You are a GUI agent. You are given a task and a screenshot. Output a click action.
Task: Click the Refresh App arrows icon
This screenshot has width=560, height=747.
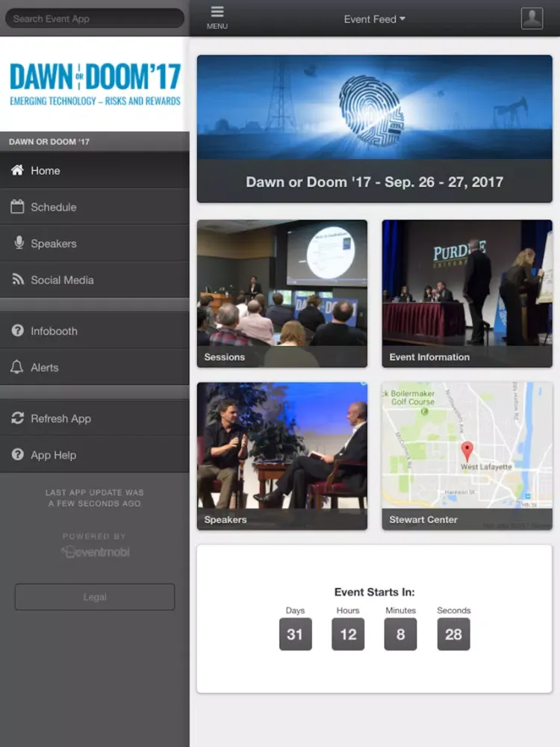click(x=17, y=418)
